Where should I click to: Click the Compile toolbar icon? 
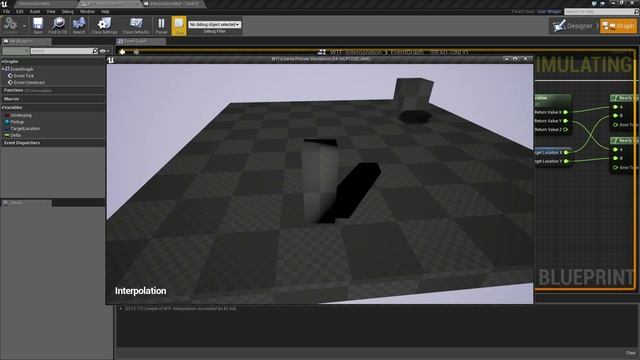pos(11,25)
